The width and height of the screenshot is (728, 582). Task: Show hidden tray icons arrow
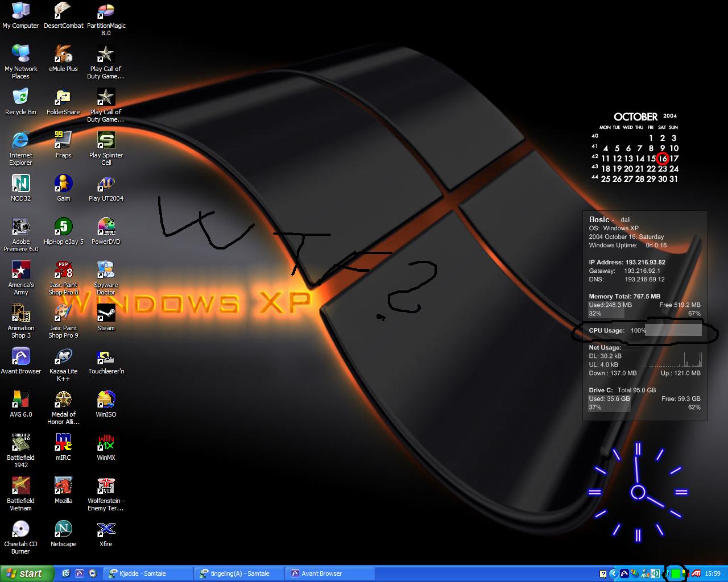[614, 573]
